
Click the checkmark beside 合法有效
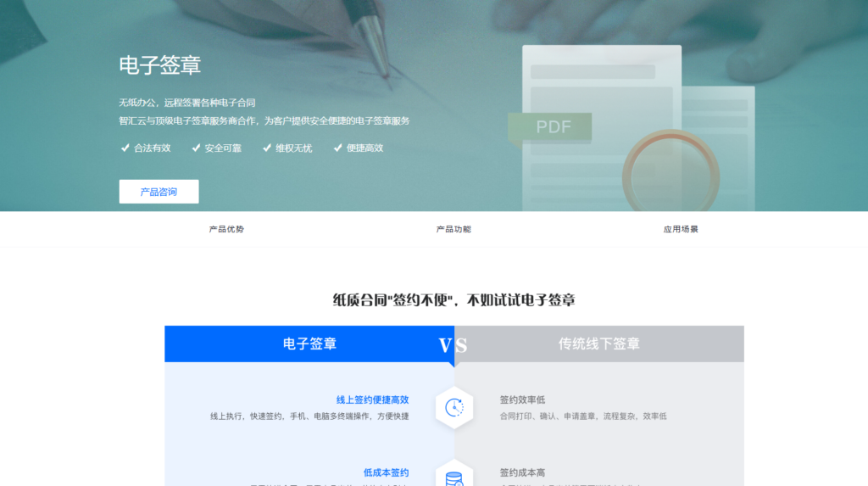tap(125, 148)
